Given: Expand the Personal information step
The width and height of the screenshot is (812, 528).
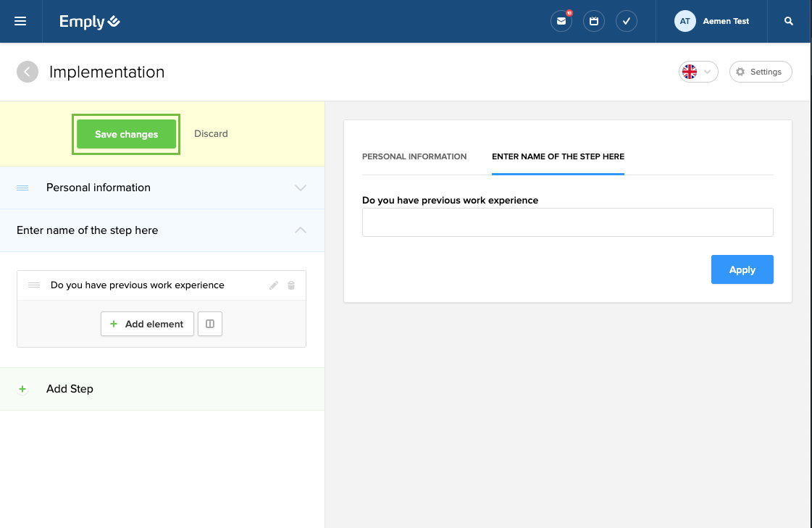Looking at the screenshot, I should 301,188.
